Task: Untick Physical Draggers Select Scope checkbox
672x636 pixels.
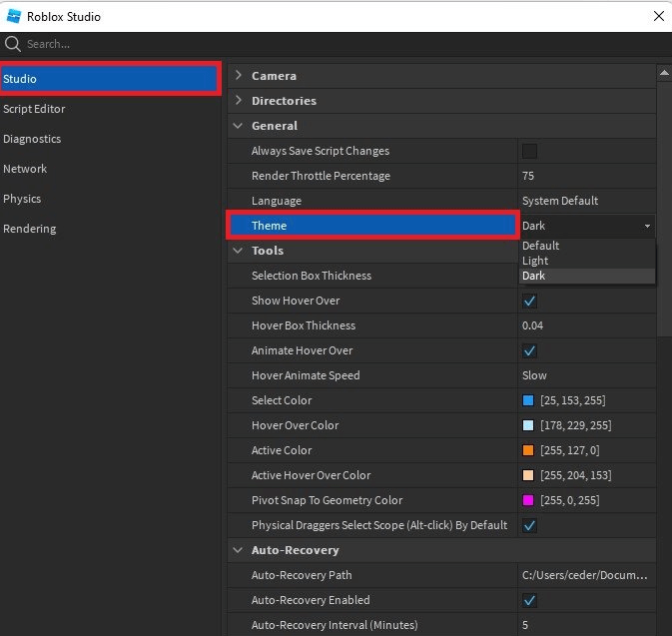Action: click(x=529, y=525)
